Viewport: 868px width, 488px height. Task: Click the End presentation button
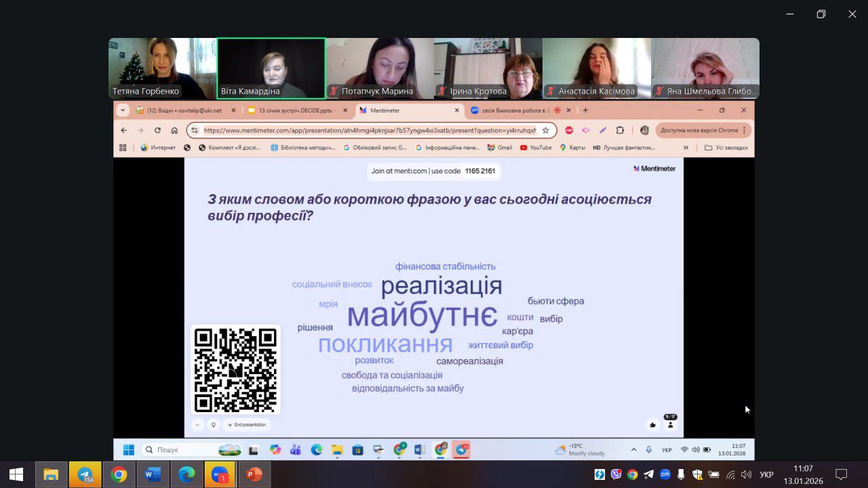point(246,424)
